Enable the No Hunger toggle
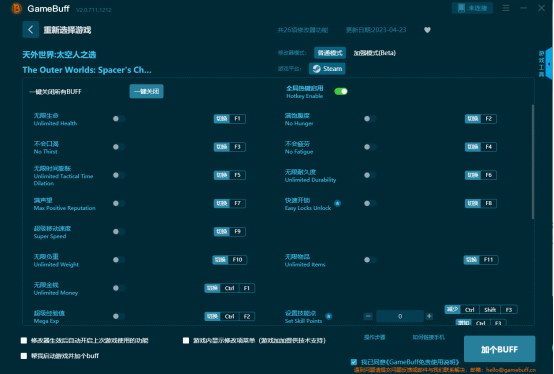 (x=370, y=119)
